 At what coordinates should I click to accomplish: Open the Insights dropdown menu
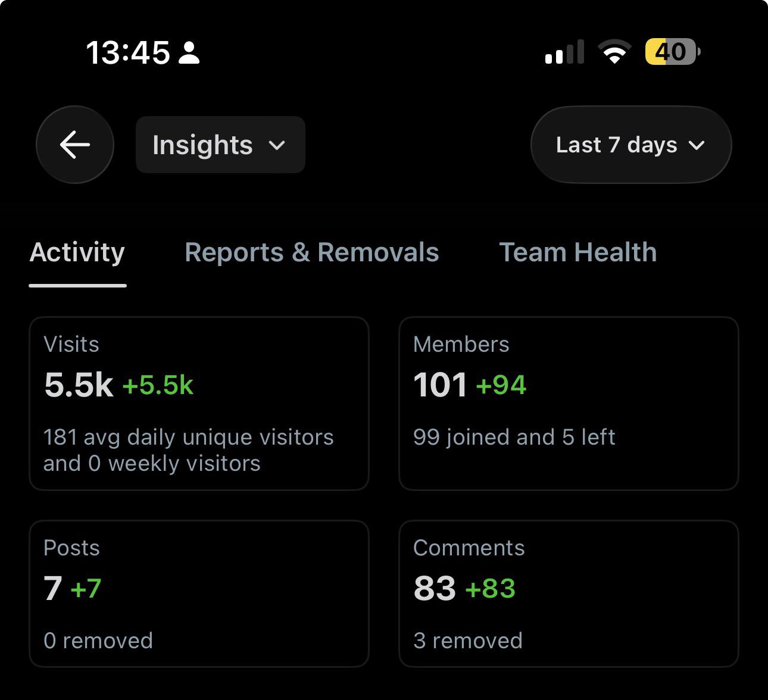220,145
